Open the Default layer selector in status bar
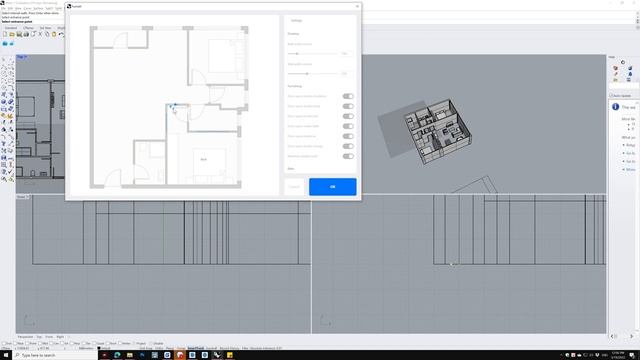Image resolution: width=640 pixels, height=360 pixels. pyautogui.click(x=104, y=348)
